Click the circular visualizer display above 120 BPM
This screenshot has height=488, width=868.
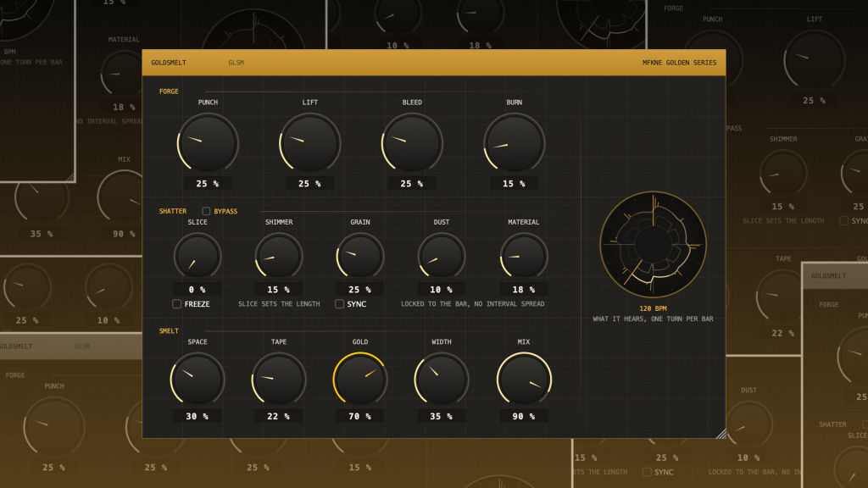pos(654,245)
